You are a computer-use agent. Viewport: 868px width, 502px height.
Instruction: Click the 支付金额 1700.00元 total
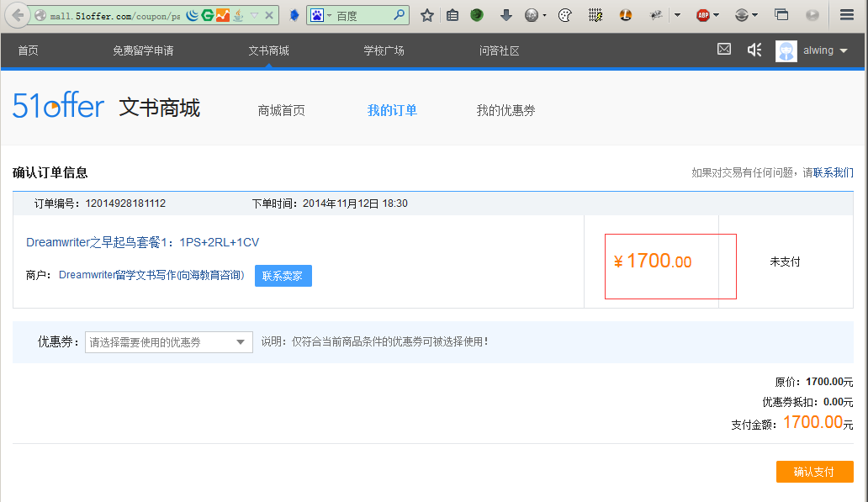(x=792, y=423)
